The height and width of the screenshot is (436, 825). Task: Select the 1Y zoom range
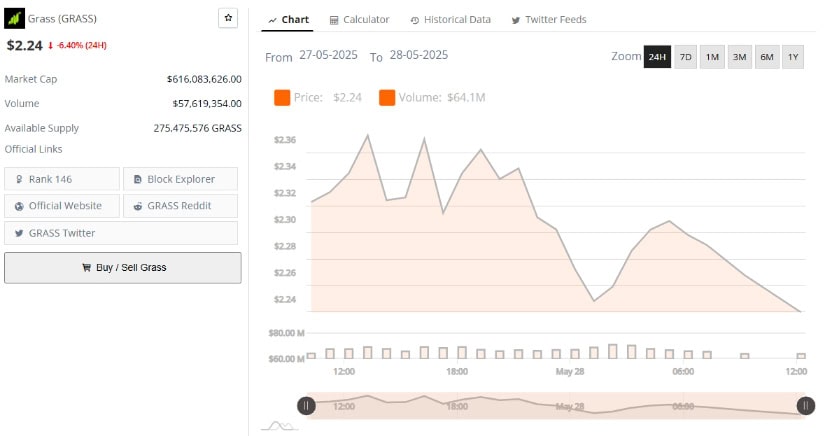pyautogui.click(x=793, y=57)
